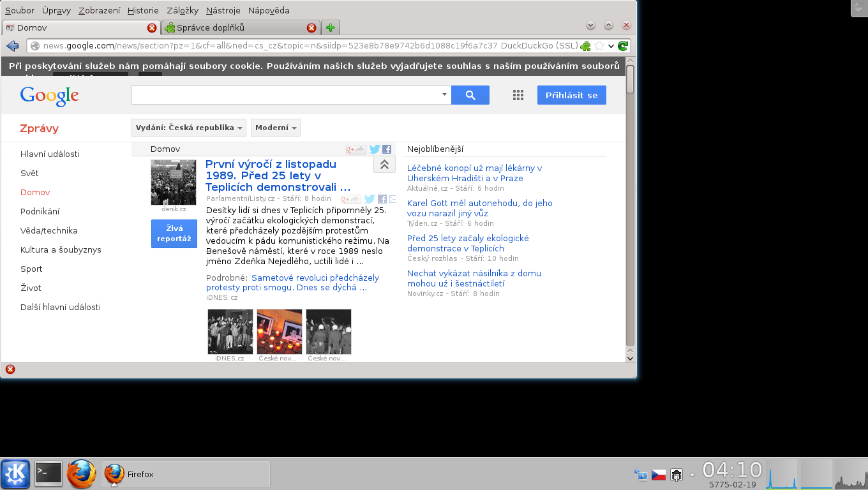Screen dimensions: 868x490
Task: Select Hlavní události in sidebar
Action: pos(50,154)
